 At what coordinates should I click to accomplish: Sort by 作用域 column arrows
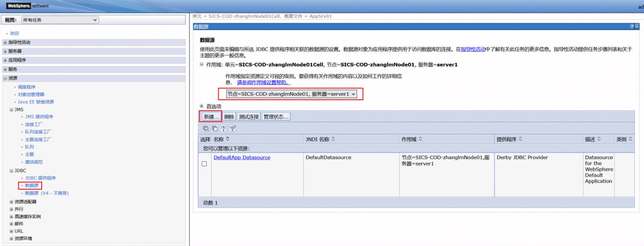420,139
